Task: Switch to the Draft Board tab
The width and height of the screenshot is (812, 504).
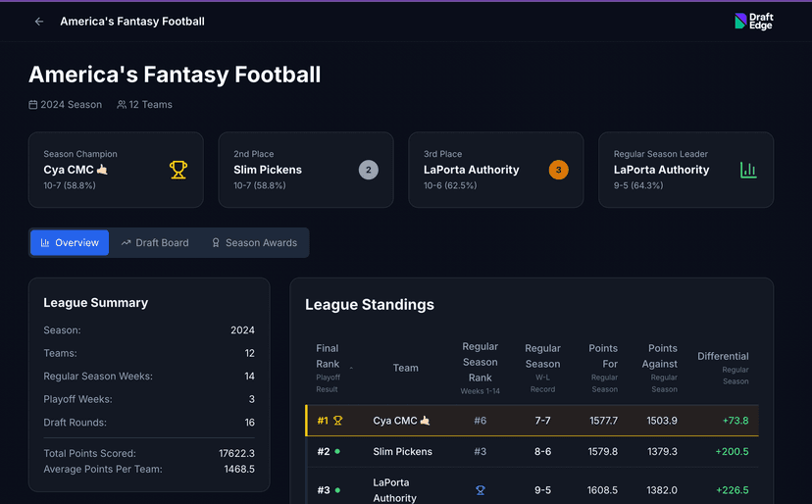Action: [x=155, y=242]
